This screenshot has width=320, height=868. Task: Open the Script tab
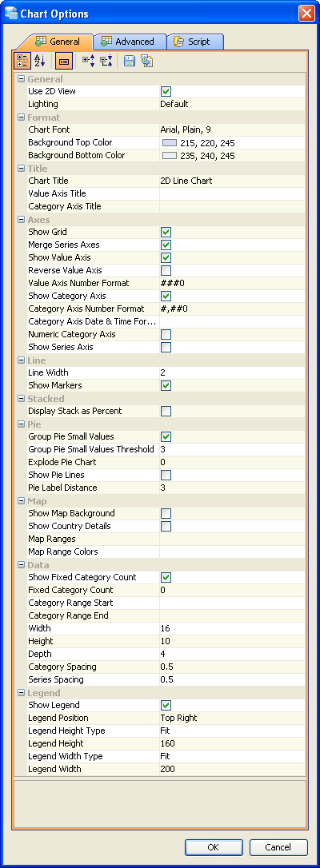(195, 42)
